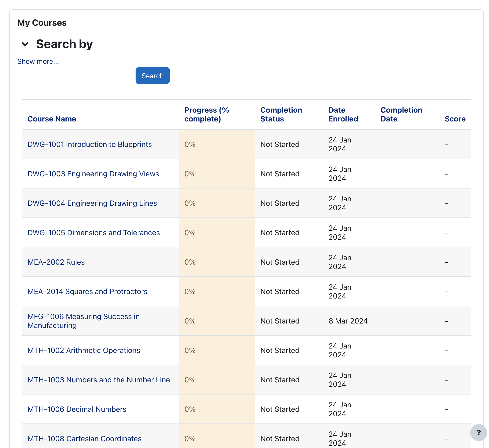
Task: Open MEA-2014 Squares and Protractors
Action: [87, 292]
